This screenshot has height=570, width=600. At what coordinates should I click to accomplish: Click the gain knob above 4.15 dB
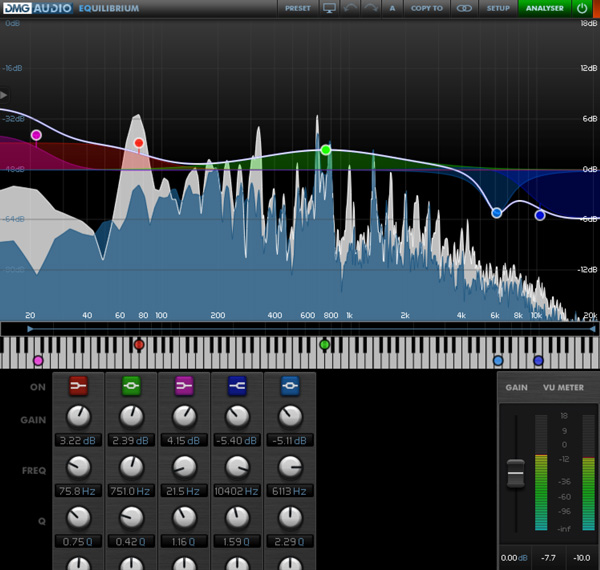184,417
